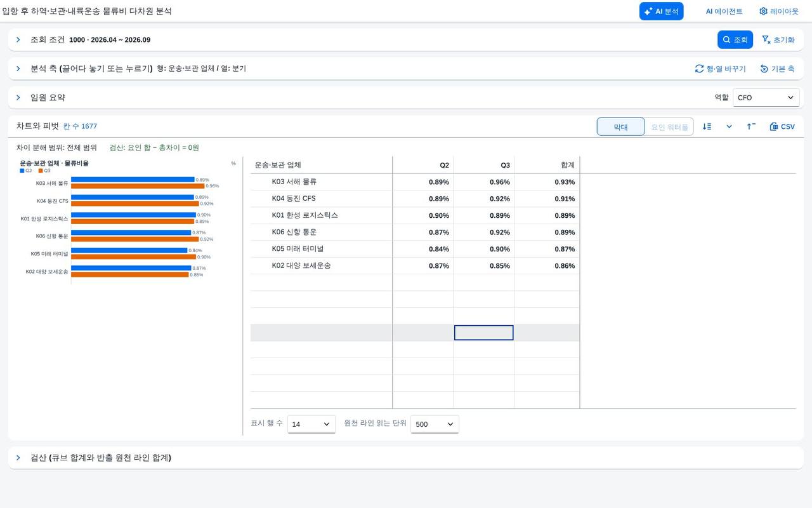Click the 검산: 요인 합 − 총차이 = 0원 text
The image size is (812, 508).
[x=154, y=147]
